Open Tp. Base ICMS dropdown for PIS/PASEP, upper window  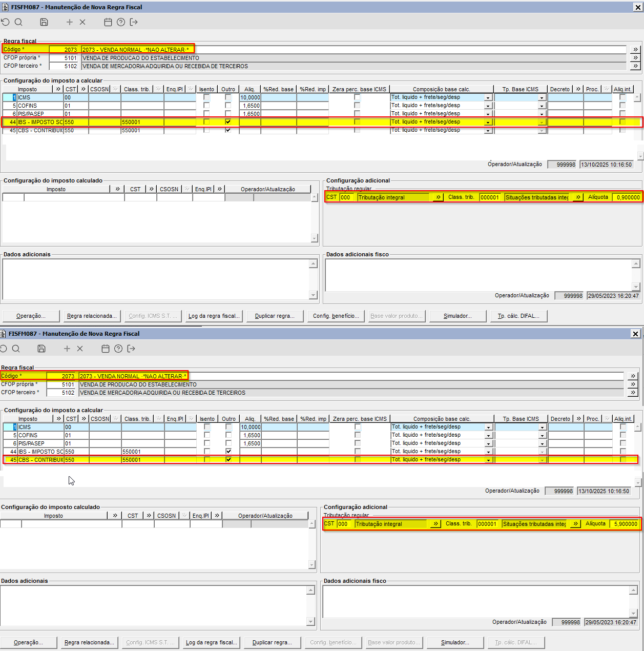tap(542, 114)
